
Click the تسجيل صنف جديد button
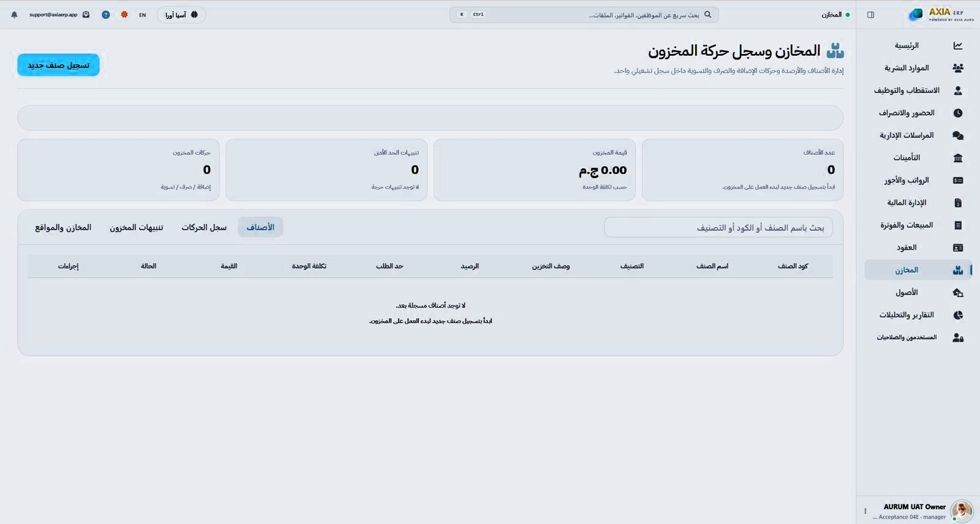pyautogui.click(x=58, y=65)
